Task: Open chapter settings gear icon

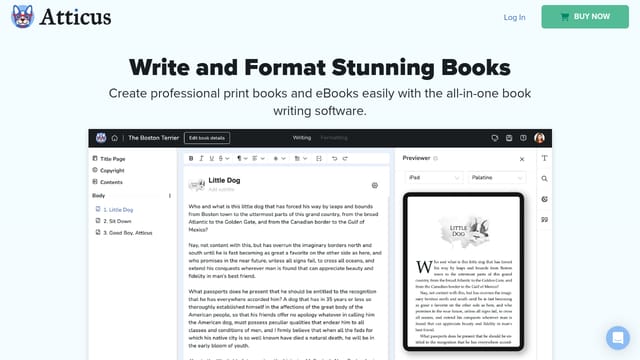Action: (375, 185)
